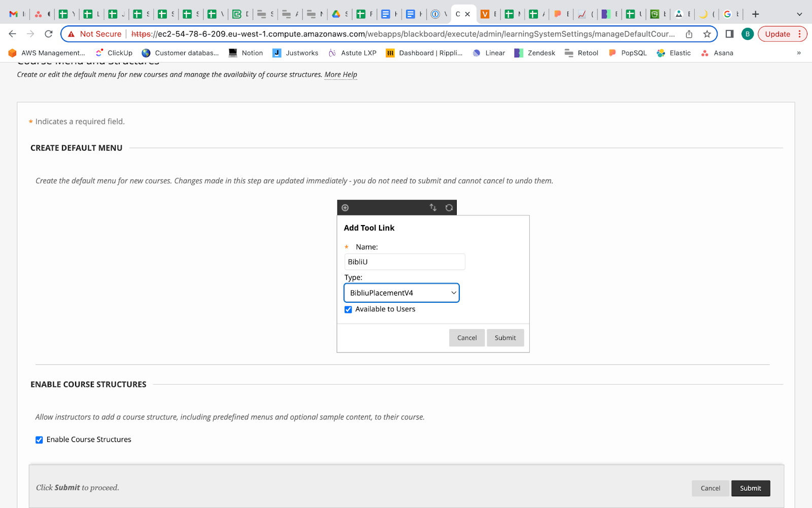Screen dimensions: 812x508
Task: Click the reorder menu items arrows icon
Action: [x=433, y=208]
